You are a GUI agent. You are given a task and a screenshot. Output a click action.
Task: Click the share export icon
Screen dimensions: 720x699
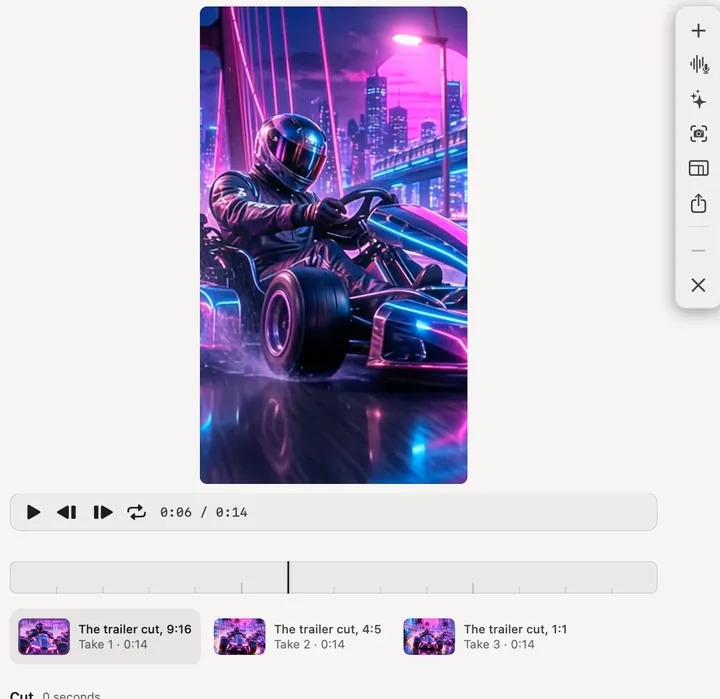(x=698, y=203)
